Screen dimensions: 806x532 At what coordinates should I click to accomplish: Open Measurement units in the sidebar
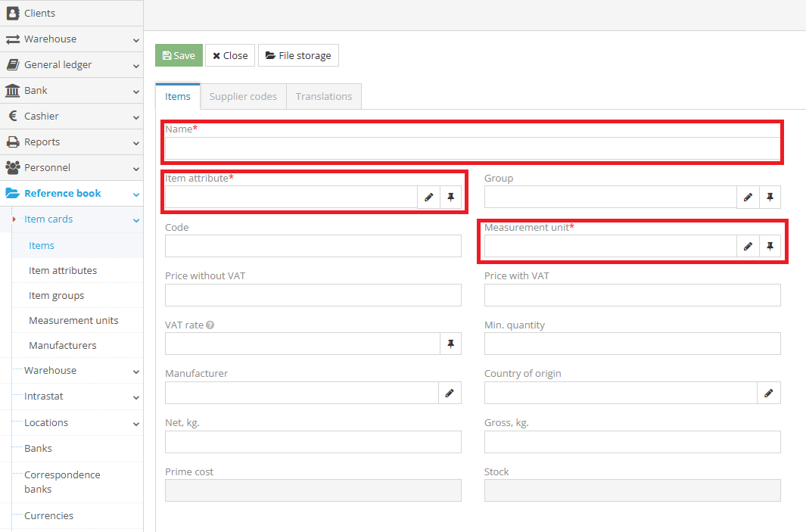coord(73,321)
